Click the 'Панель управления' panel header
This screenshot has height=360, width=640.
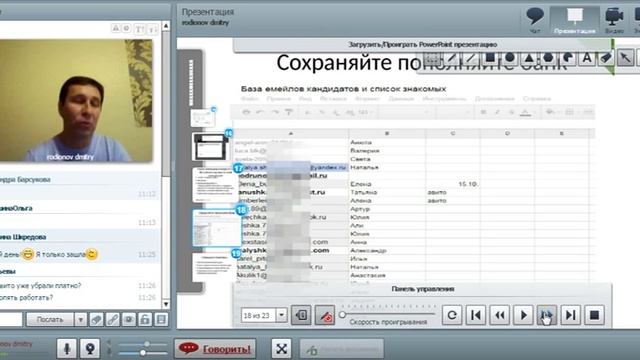tap(422, 289)
